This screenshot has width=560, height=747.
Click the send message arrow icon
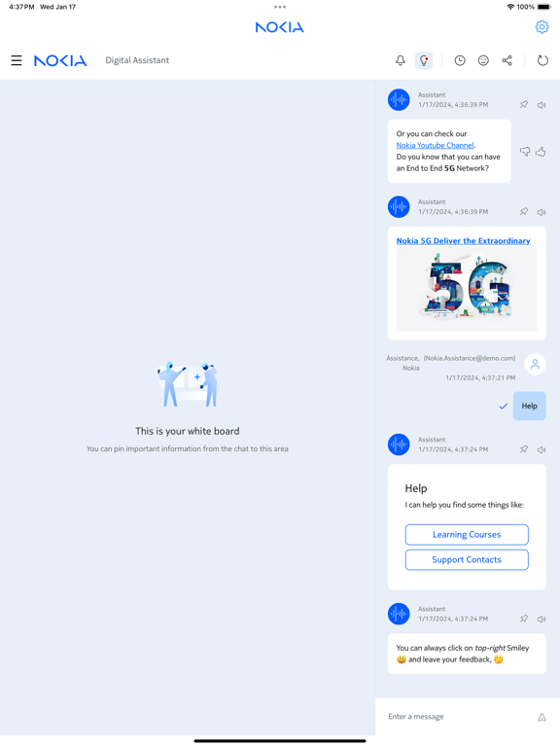542,717
